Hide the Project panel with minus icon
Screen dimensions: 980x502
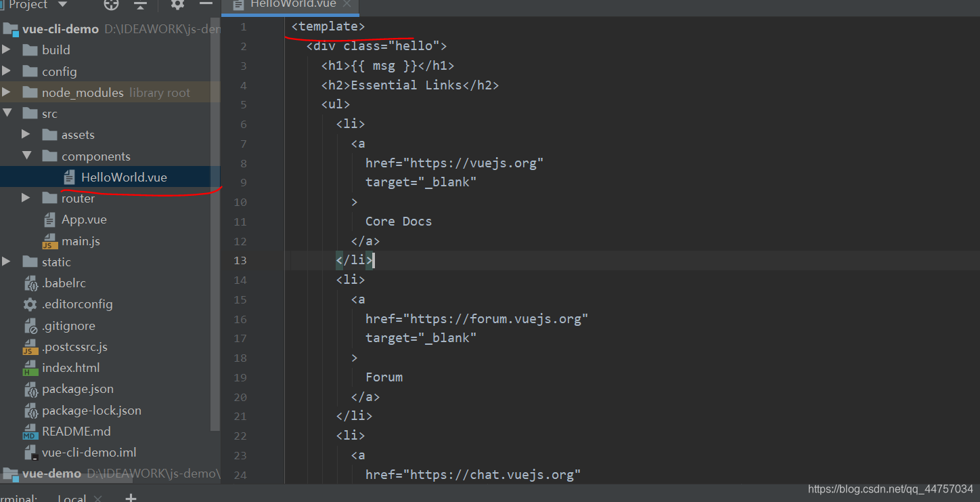pos(206,5)
